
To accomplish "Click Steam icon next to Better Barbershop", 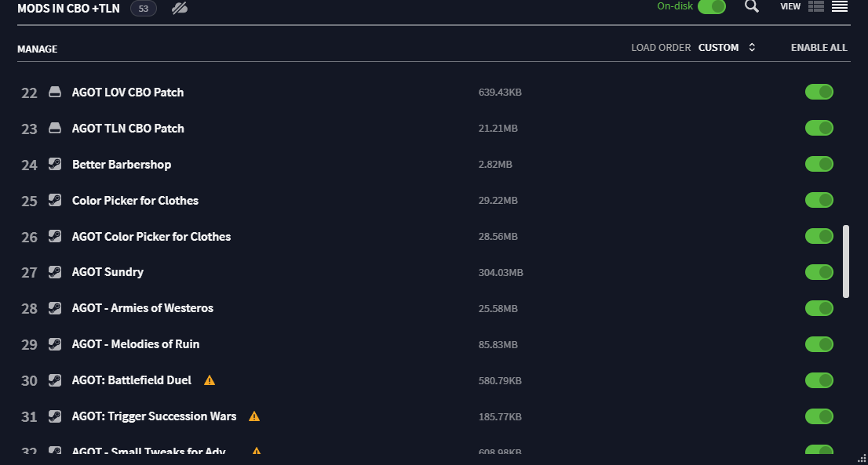I will tap(55, 164).
